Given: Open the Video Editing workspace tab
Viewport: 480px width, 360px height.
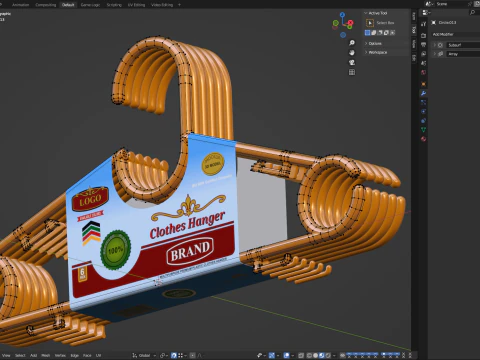Looking at the screenshot, I should [162, 5].
